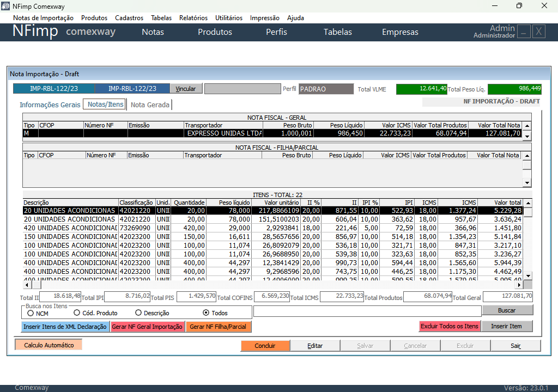This screenshot has width=558, height=392.
Task: Select item row with valor total 5.141,84
Action: tap(272, 236)
